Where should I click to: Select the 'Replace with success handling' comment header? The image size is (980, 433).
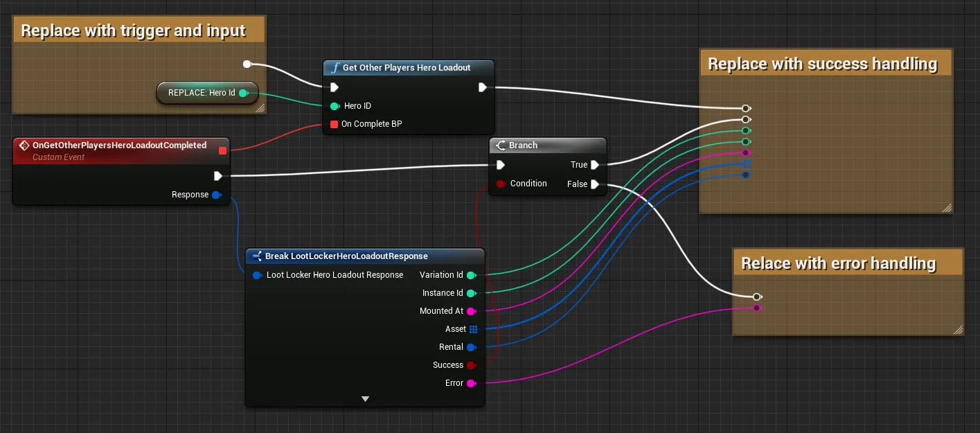826,64
